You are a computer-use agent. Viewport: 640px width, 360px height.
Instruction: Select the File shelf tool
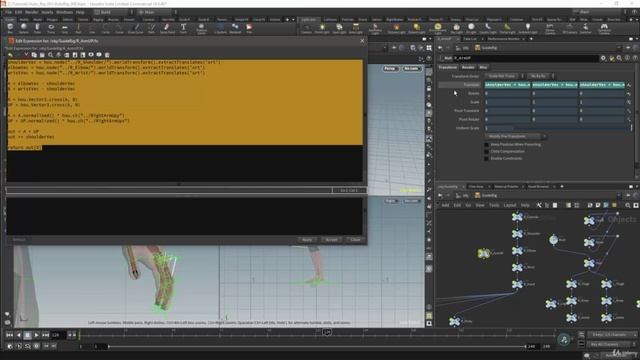[x=249, y=28]
